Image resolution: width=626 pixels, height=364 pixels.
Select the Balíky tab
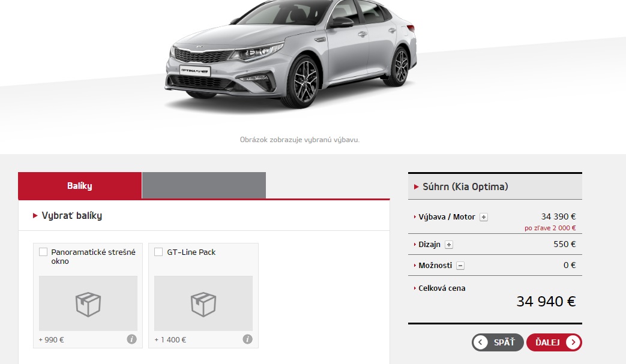(x=80, y=185)
